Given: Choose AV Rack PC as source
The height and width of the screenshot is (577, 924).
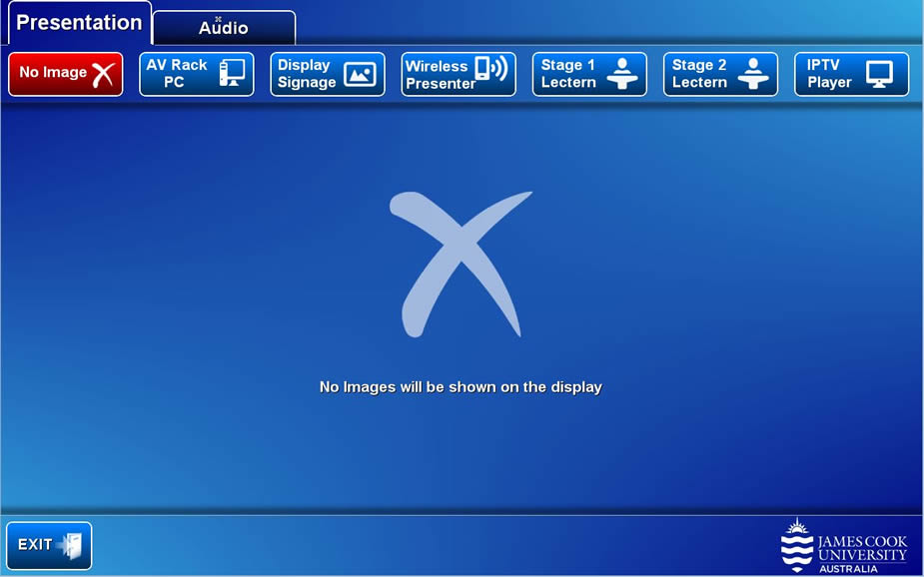Looking at the screenshot, I should coord(196,74).
